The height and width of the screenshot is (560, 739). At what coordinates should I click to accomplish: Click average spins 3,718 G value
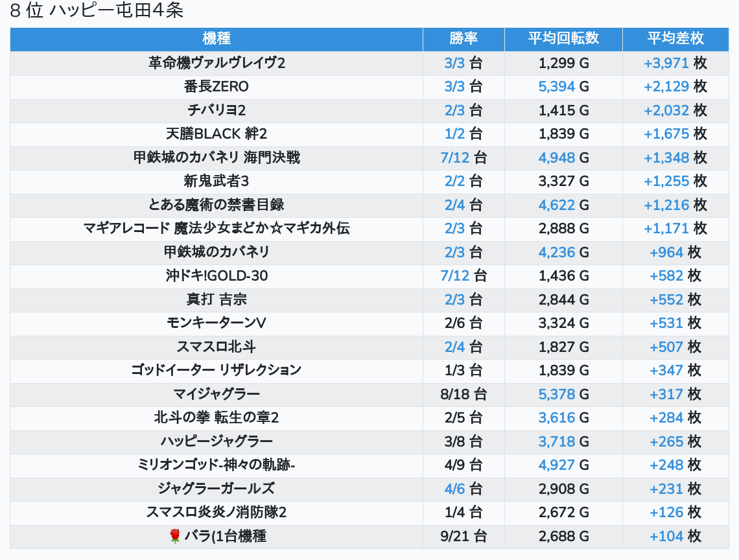click(x=564, y=441)
